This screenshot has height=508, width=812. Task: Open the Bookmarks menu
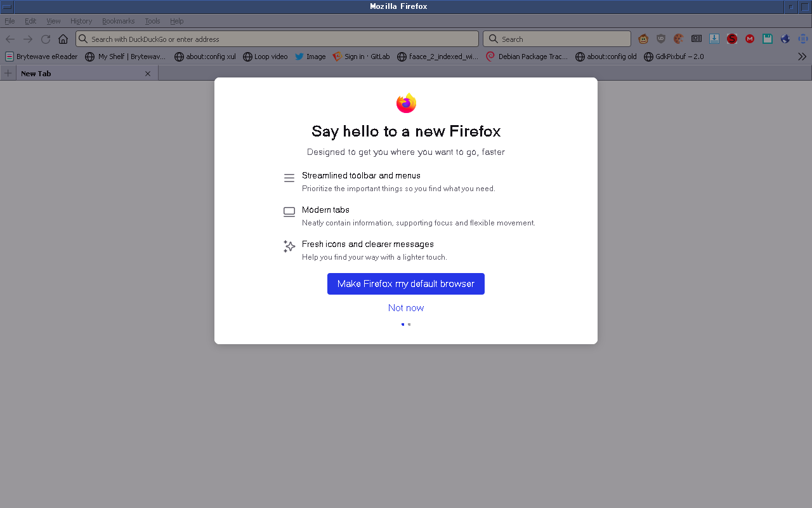tap(118, 21)
